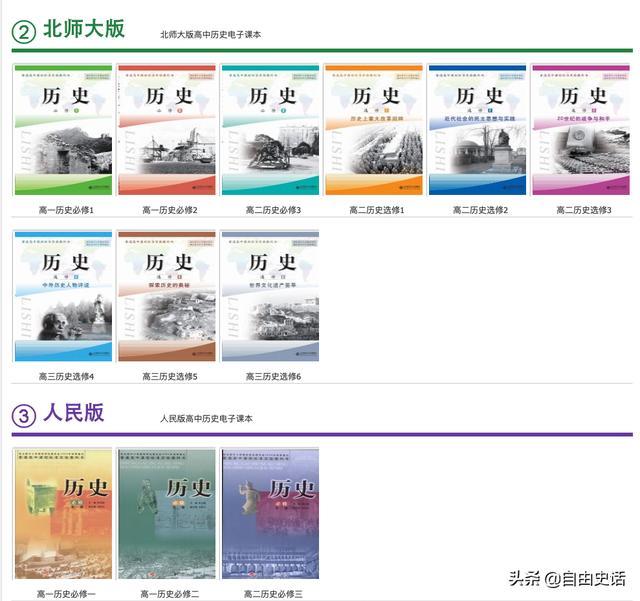Click the 高二历史选修3 caption label
The width and height of the screenshot is (640, 601).
(580, 211)
